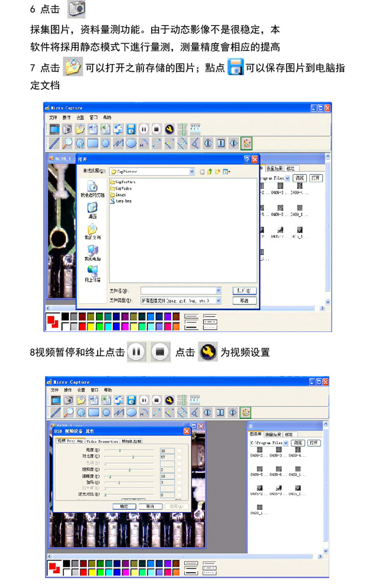Viewport: 383px width, 588px height.
Task: Pick yellow swatch in palette below 打开 dialog
Action: click(90, 327)
